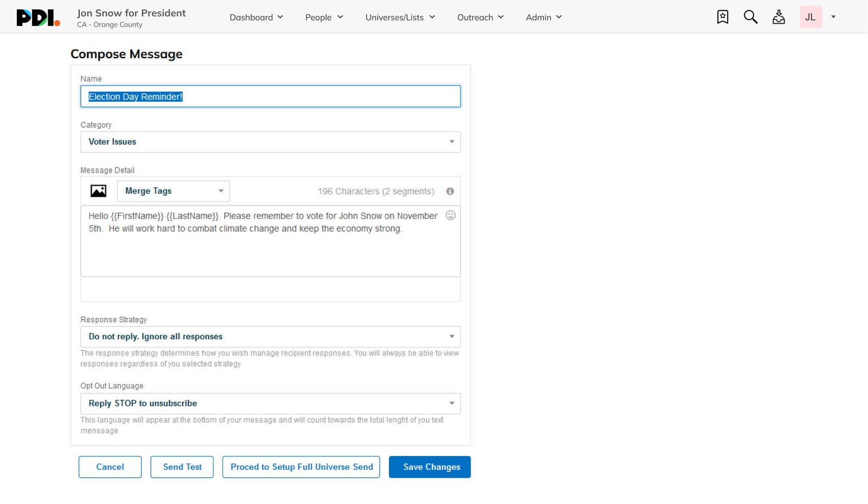Click Proced to Setup Full Universe Send
The width and height of the screenshot is (868, 504).
301,467
